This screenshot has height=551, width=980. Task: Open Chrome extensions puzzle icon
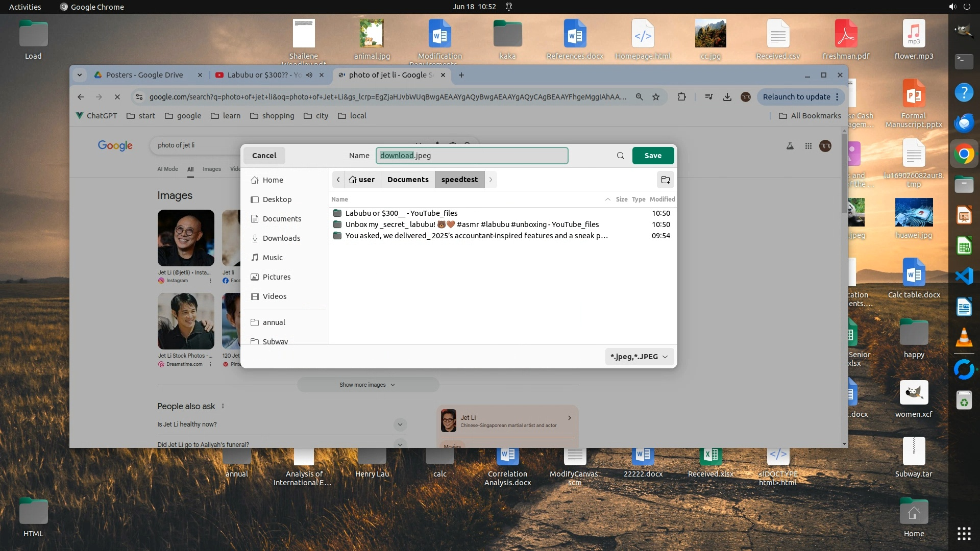click(681, 97)
